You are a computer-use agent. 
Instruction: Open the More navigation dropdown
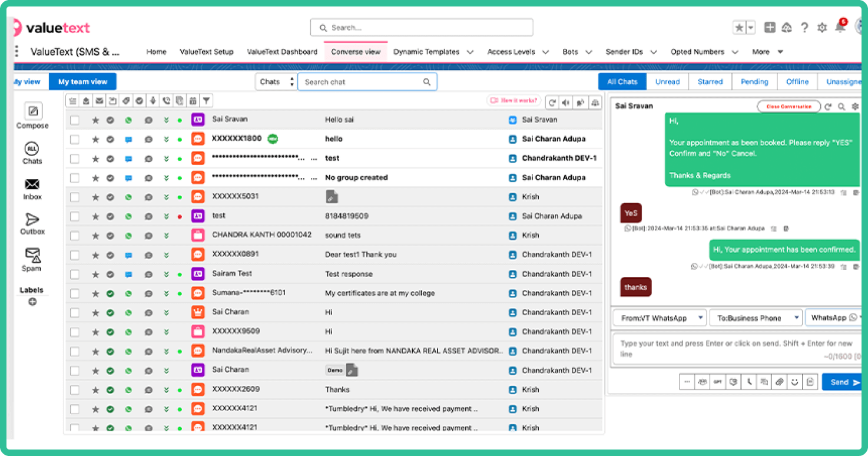(767, 52)
